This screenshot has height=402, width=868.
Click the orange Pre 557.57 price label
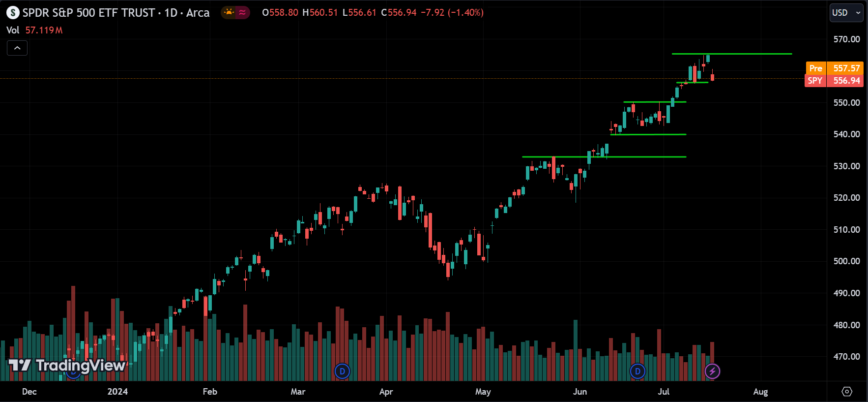pyautogui.click(x=834, y=68)
